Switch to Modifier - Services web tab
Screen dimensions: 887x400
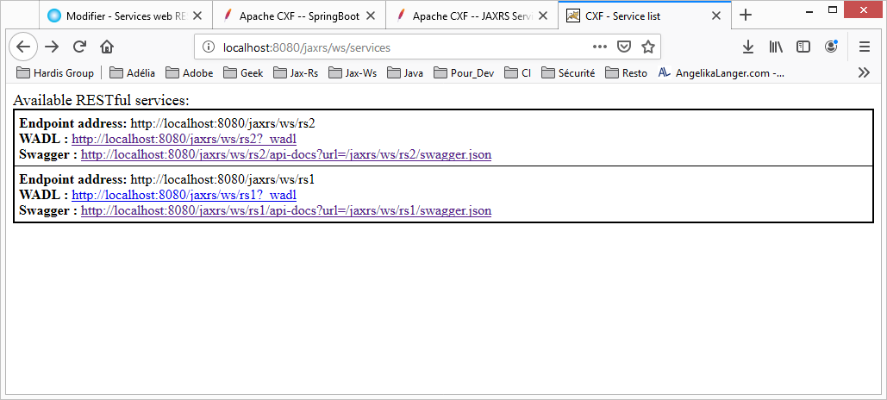tap(120, 16)
